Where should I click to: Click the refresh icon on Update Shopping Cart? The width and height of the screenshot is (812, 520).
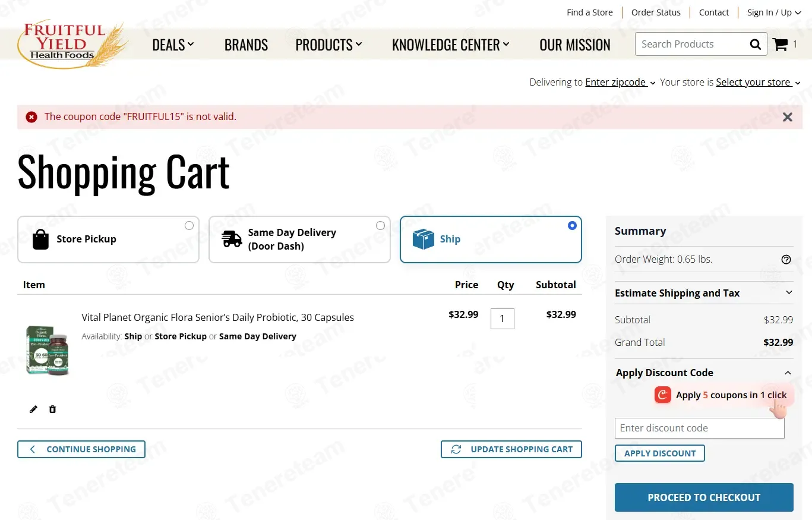click(456, 449)
